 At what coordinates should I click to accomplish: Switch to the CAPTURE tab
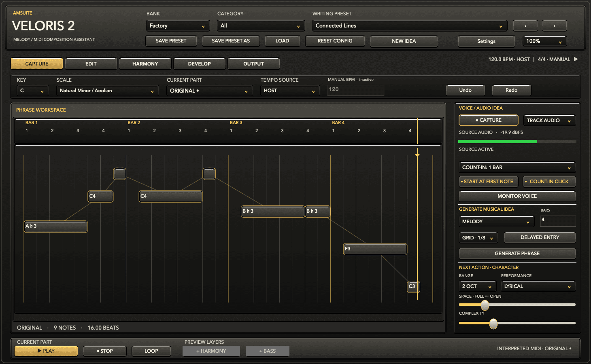pyautogui.click(x=37, y=63)
